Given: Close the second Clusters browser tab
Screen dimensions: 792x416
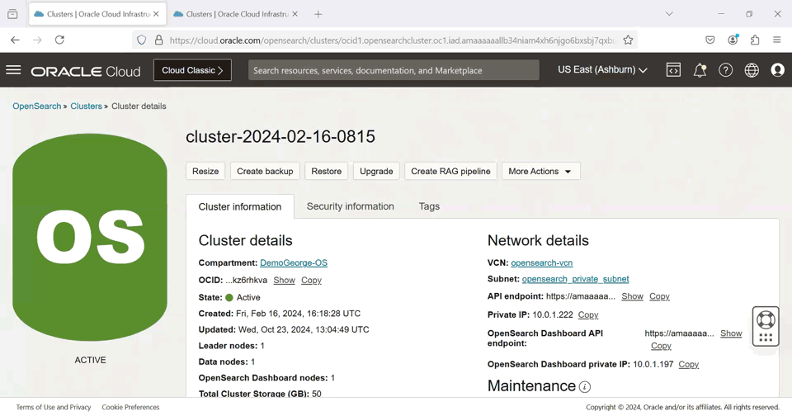Looking at the screenshot, I should pyautogui.click(x=295, y=14).
